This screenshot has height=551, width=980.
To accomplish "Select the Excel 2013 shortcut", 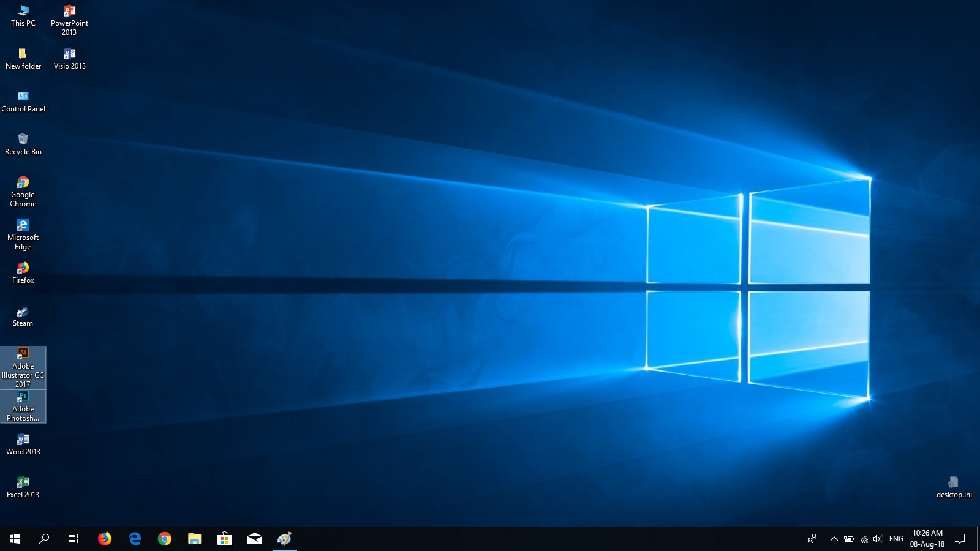I will [x=23, y=487].
